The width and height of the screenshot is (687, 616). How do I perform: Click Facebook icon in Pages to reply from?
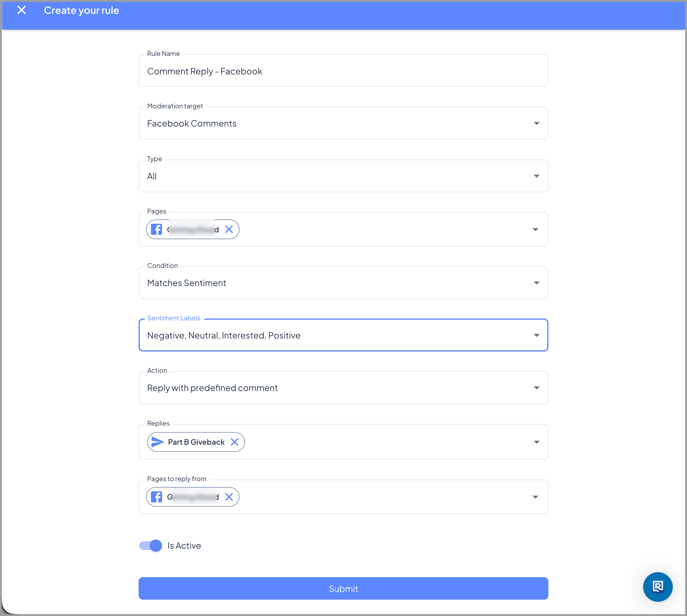pyautogui.click(x=156, y=497)
